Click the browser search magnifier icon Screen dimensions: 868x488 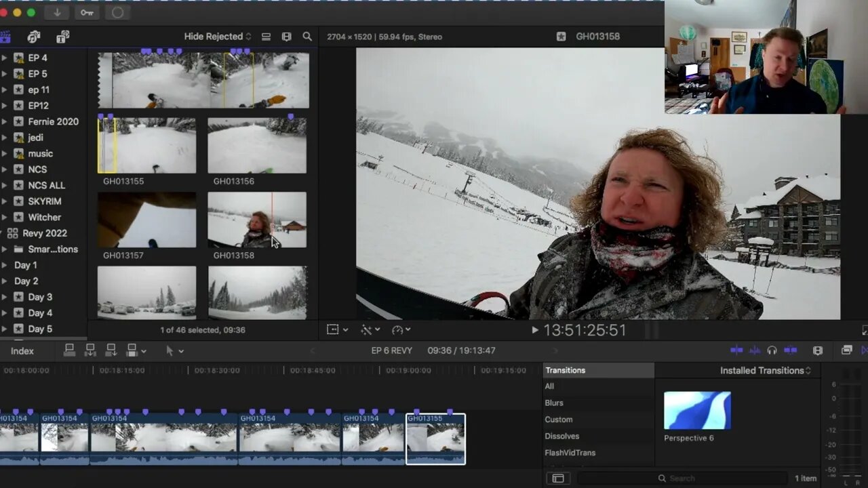[x=307, y=37]
